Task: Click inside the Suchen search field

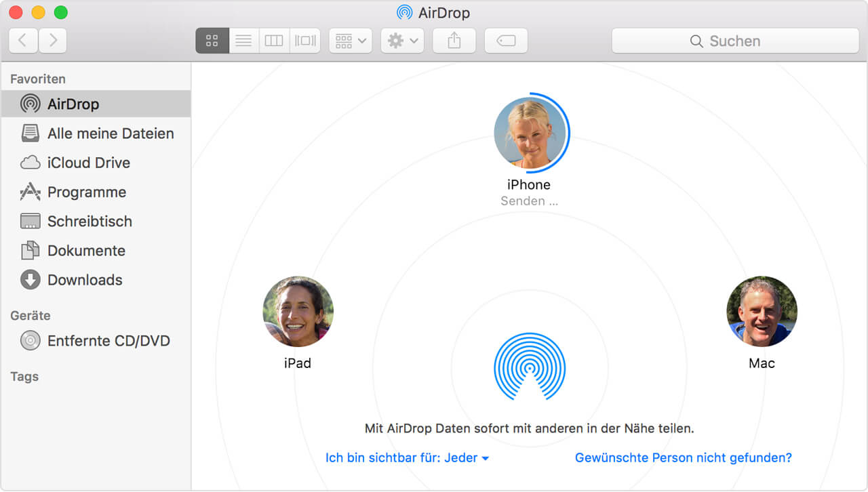Action: [x=736, y=41]
